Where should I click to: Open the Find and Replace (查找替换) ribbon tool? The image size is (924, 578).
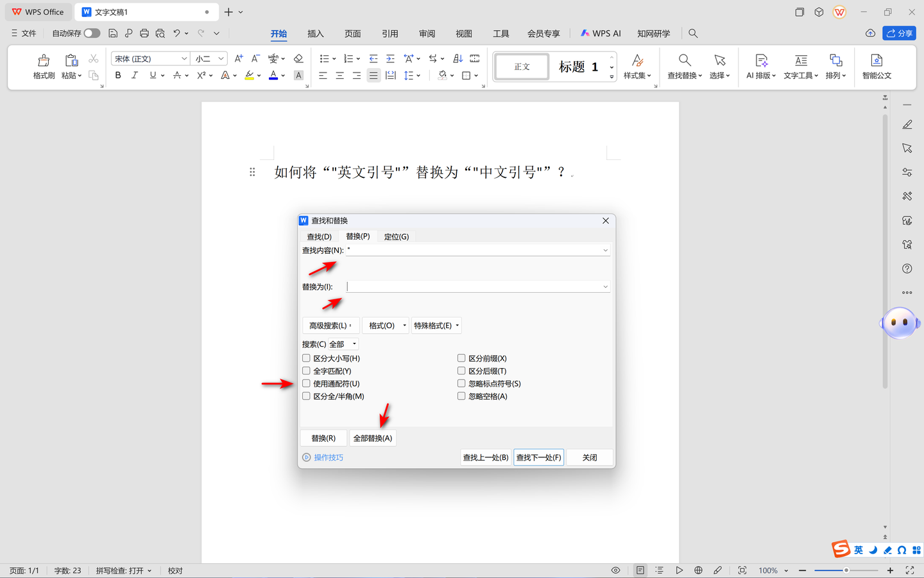pyautogui.click(x=685, y=66)
